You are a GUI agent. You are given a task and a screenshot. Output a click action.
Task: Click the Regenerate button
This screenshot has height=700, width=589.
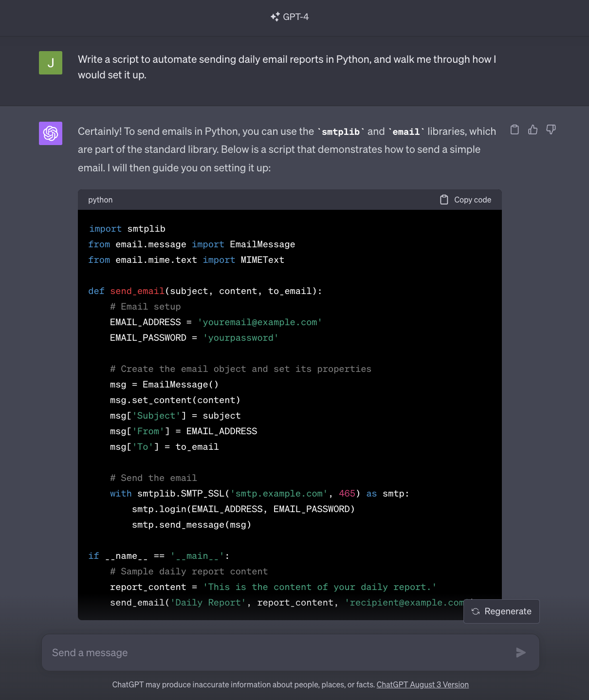[501, 611]
